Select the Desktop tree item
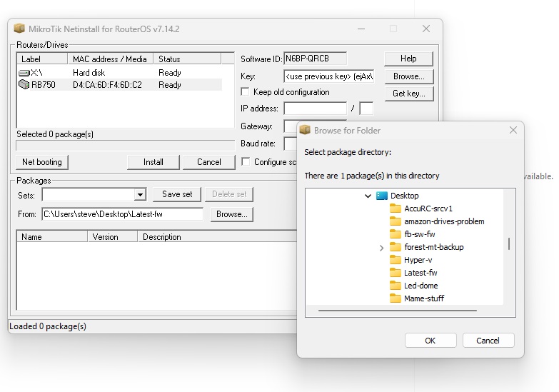The width and height of the screenshot is (559, 392). pyautogui.click(x=405, y=196)
